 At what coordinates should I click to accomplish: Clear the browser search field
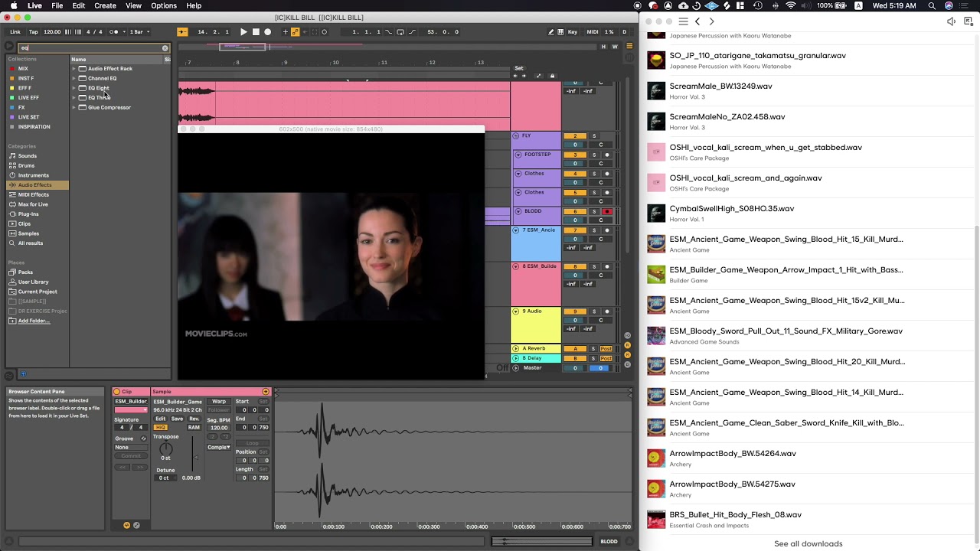[x=165, y=48]
